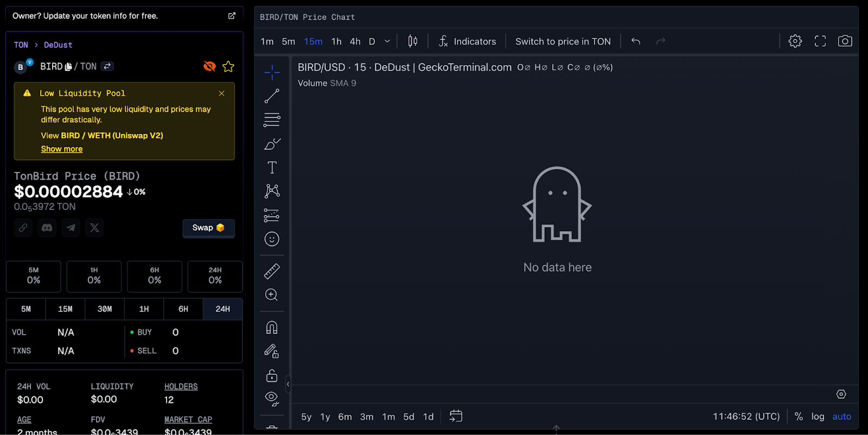Select the prediction and measurement tool
The width and height of the screenshot is (868, 435).
click(x=272, y=215)
